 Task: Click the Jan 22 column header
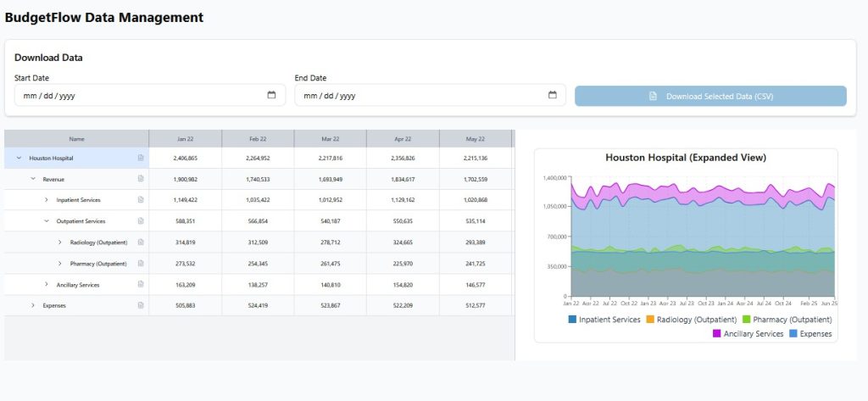point(186,138)
